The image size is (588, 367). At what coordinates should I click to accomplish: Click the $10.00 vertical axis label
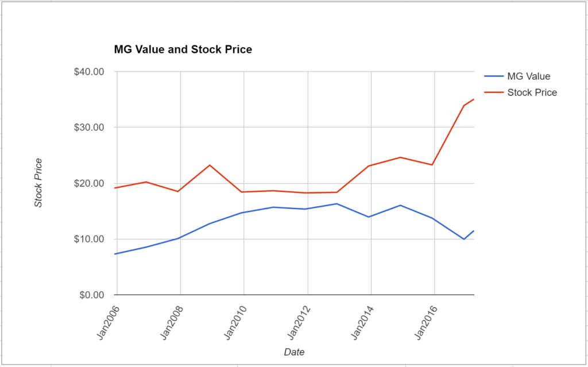click(x=89, y=239)
